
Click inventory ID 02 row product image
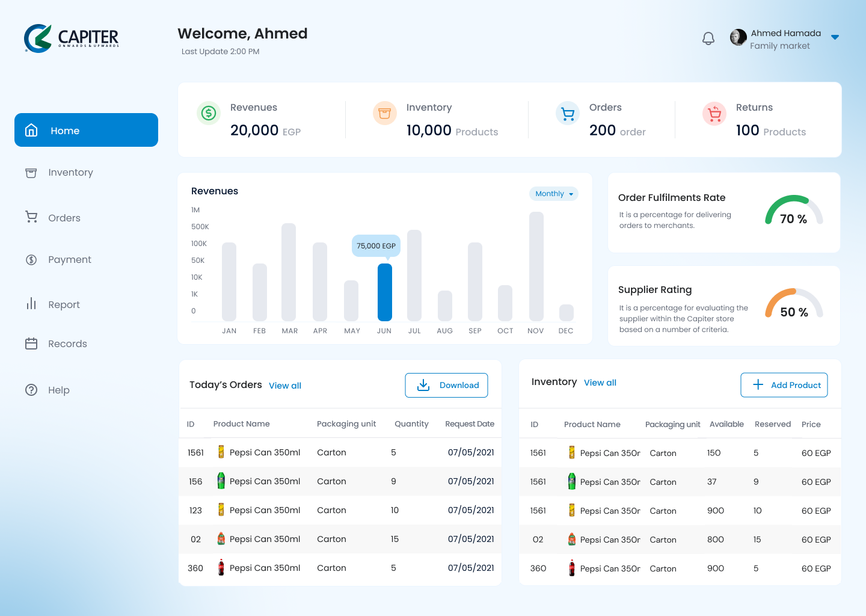pyautogui.click(x=572, y=539)
